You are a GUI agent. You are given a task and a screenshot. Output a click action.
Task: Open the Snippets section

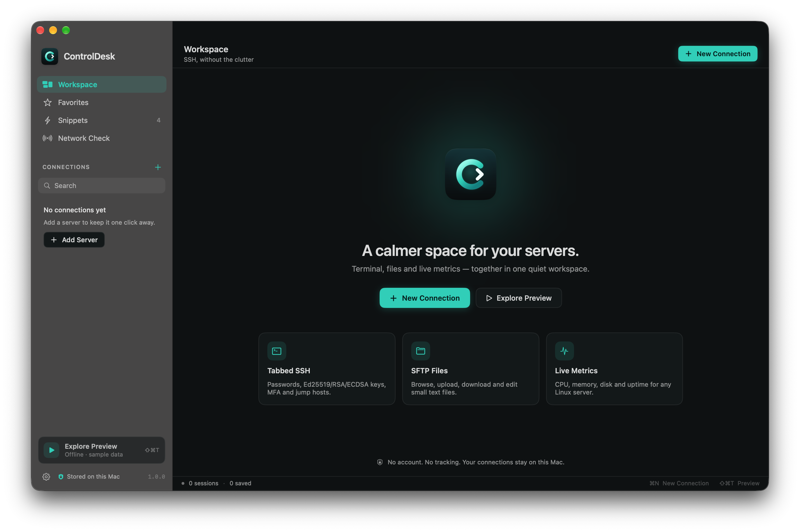pyautogui.click(x=101, y=120)
